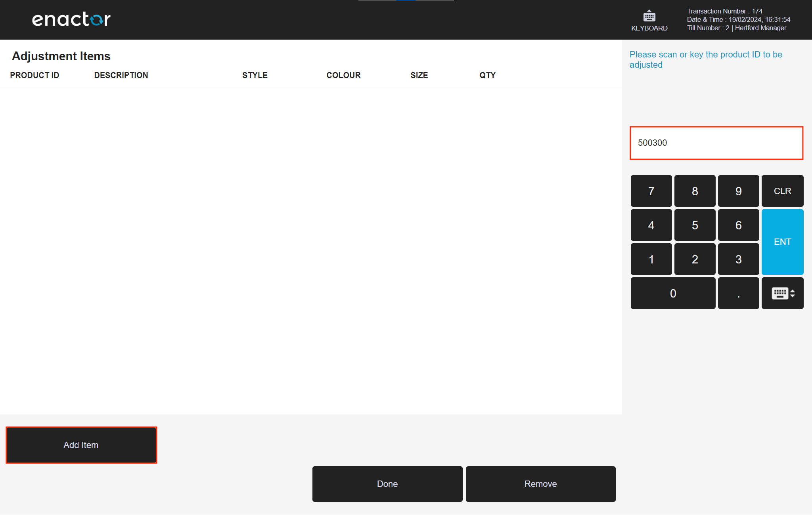Click the DESCRIPTION column header
812x515 pixels.
[121, 75]
